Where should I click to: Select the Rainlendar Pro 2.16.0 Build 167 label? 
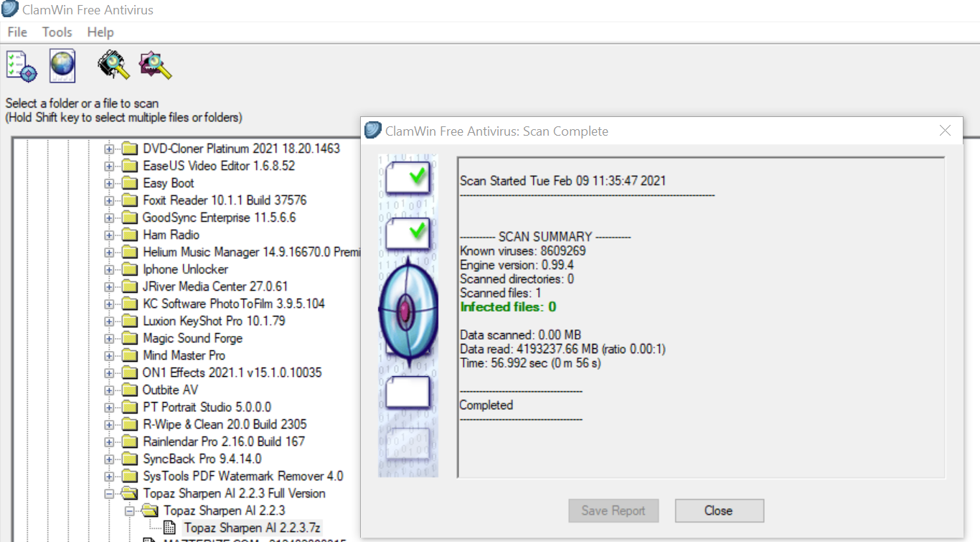(224, 441)
